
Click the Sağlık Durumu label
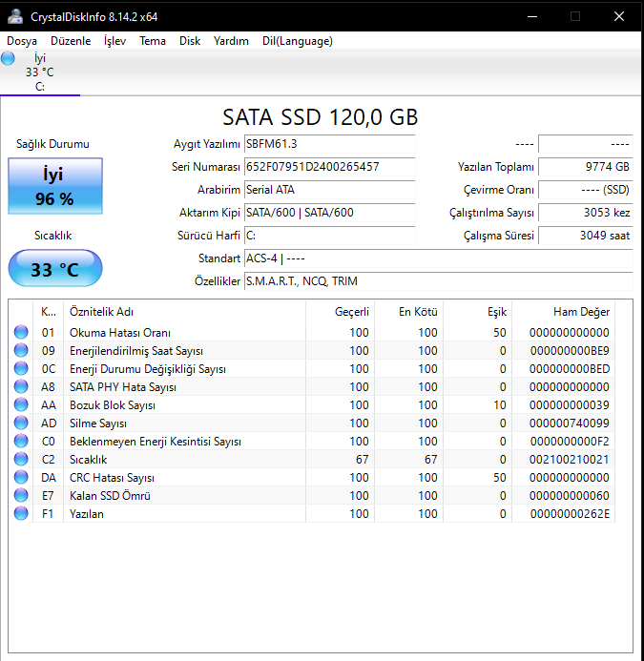(x=52, y=144)
